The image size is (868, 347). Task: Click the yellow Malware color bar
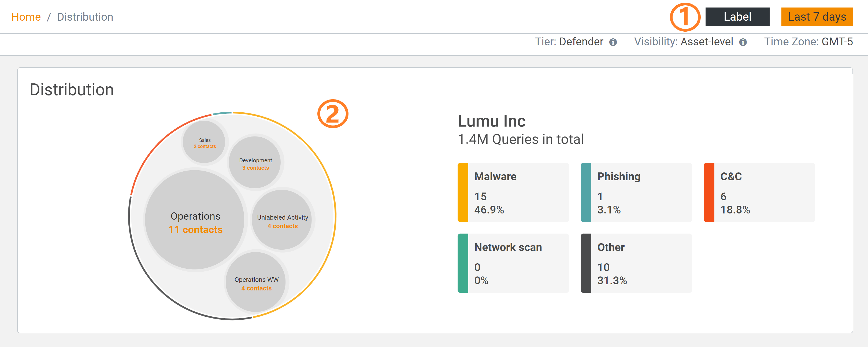(x=463, y=193)
